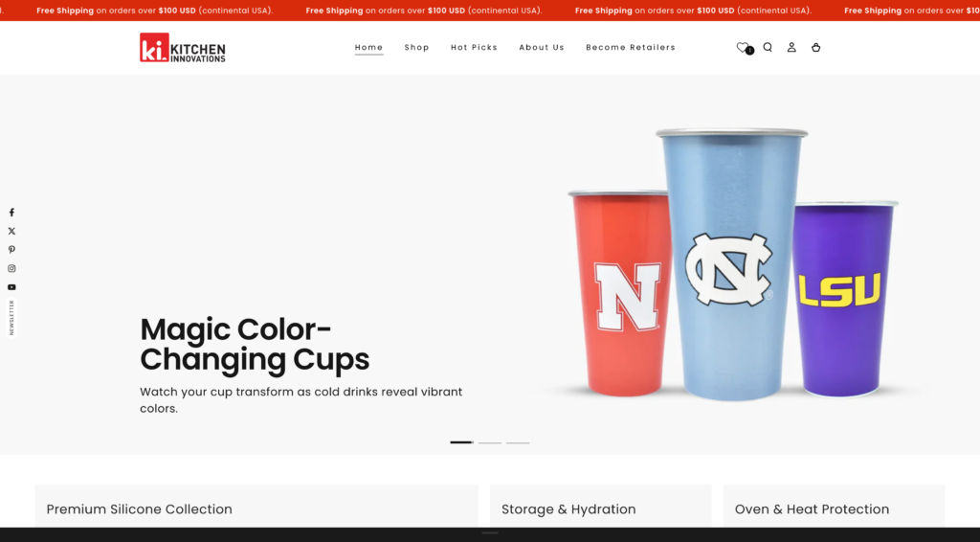This screenshot has width=980, height=542.
Task: Open the search magnifier icon
Action: (x=768, y=47)
